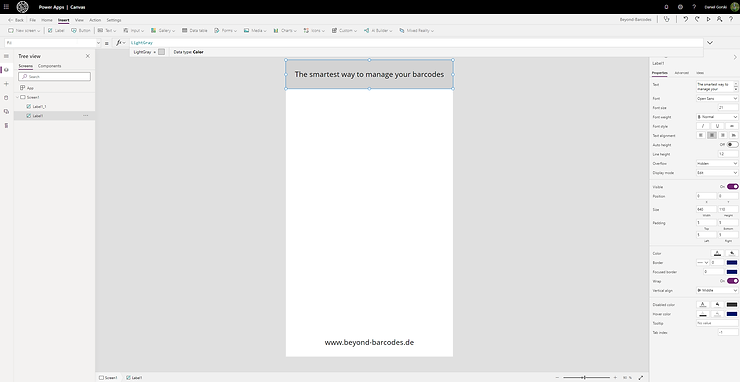Expand the formula bar chevron

(710, 43)
